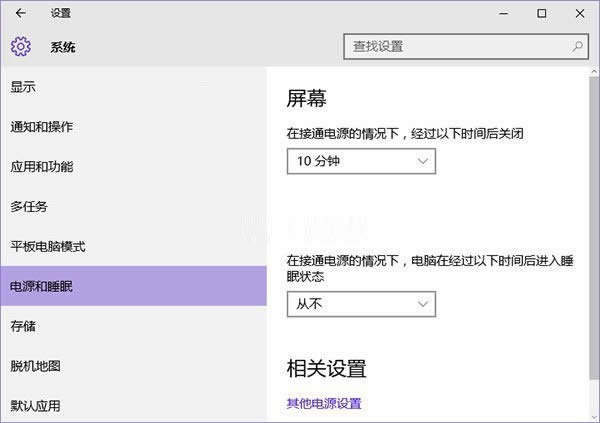The height and width of the screenshot is (423, 600).
Task: Select the highlighted 电源和睡眠 item
Action: coord(42,287)
